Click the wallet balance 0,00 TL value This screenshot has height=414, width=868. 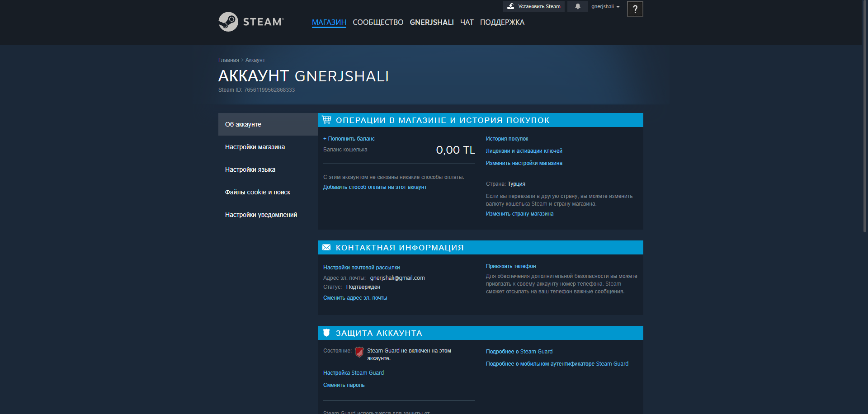tap(455, 150)
